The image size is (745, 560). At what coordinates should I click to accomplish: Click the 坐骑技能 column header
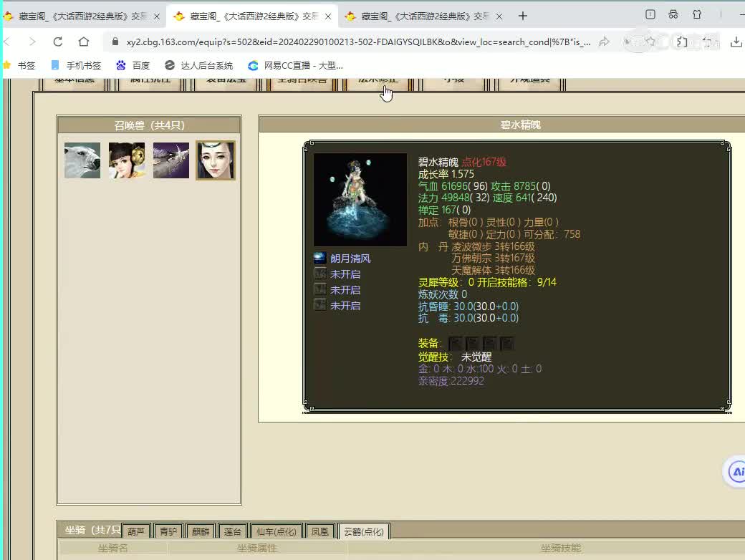[x=561, y=548]
